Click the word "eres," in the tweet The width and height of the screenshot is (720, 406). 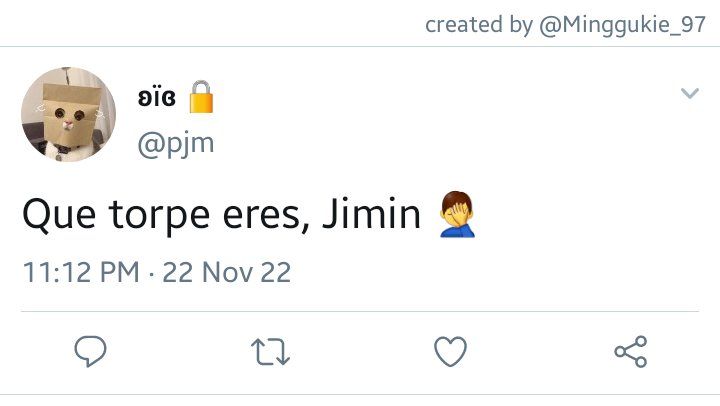tap(266, 216)
